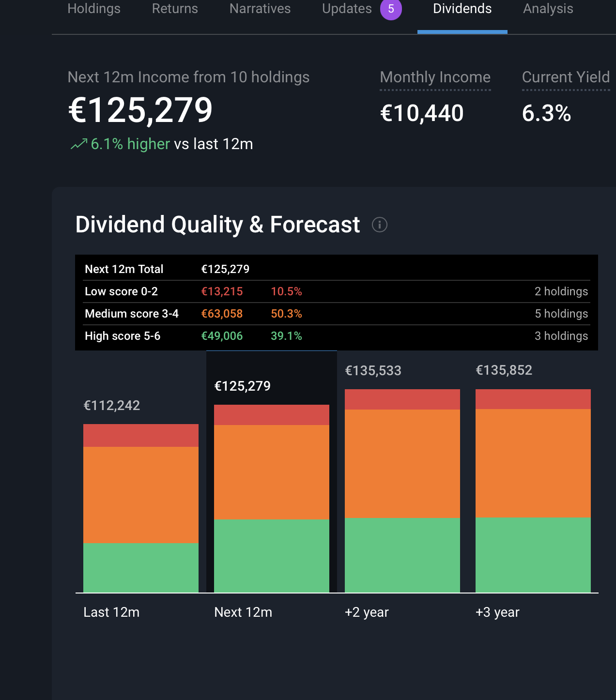Click the purple 5 updates badge
This screenshot has height=700, width=616.
(x=391, y=9)
